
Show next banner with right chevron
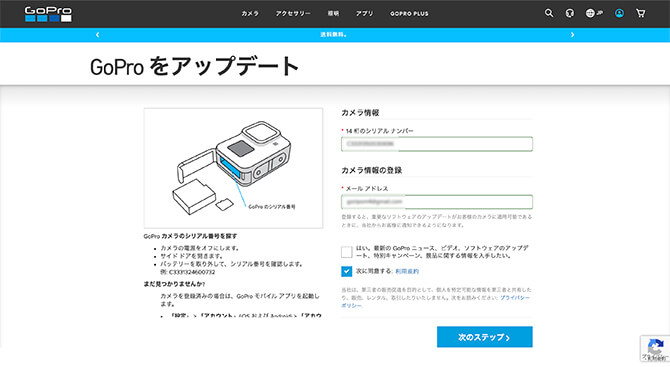pos(573,35)
